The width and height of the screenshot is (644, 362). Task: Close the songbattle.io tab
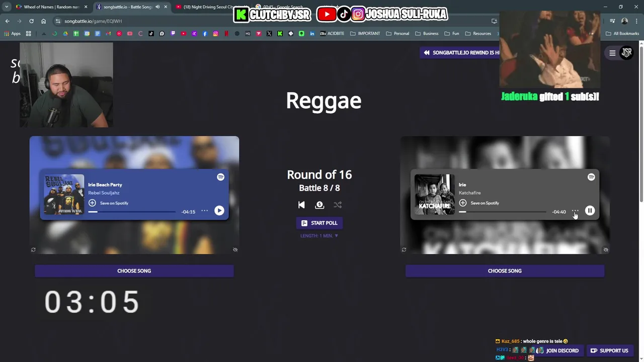[x=166, y=7]
